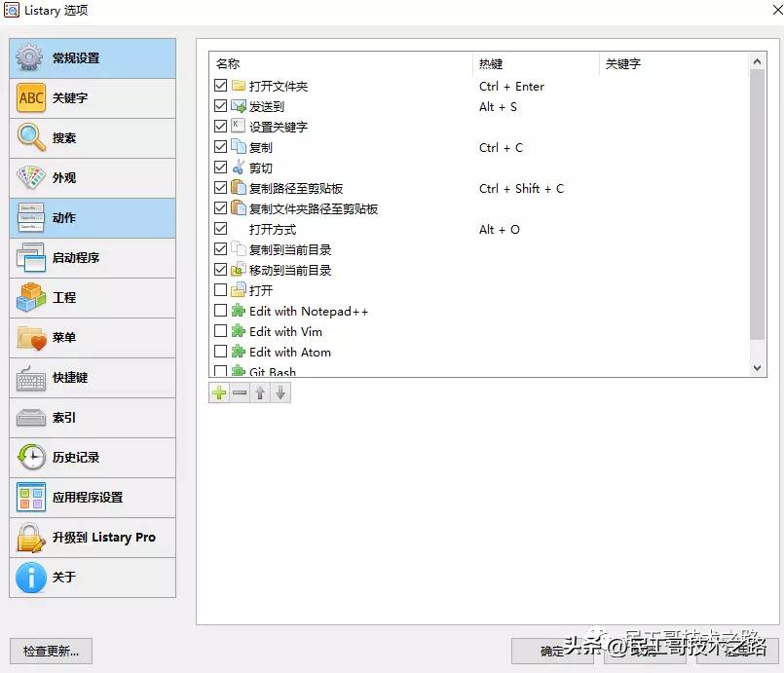Click the 关键字 column header
Image resolution: width=784 pixels, height=673 pixels.
(x=674, y=64)
